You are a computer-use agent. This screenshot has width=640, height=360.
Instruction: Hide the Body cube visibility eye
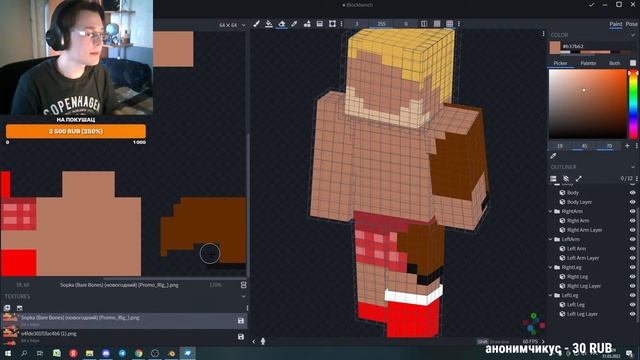point(633,192)
